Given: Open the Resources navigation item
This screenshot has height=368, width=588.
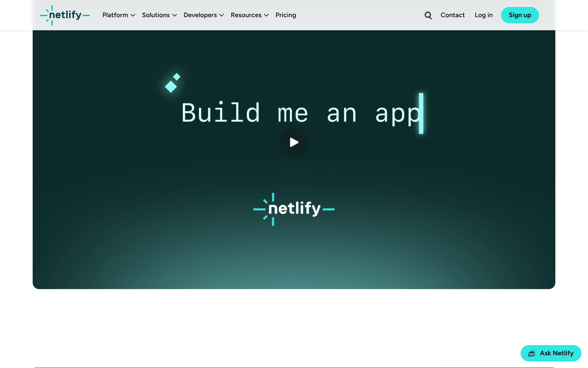Looking at the screenshot, I should coord(246,15).
